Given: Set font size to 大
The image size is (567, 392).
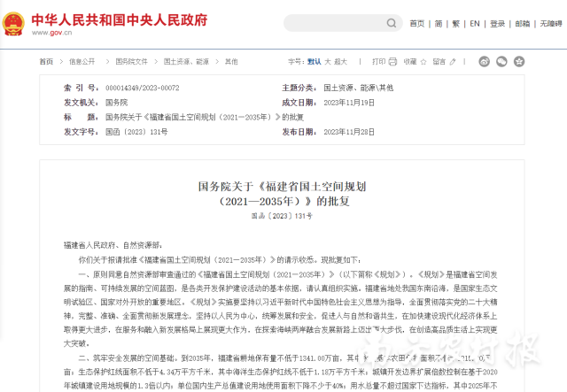Looking at the screenshot, I should tap(328, 62).
